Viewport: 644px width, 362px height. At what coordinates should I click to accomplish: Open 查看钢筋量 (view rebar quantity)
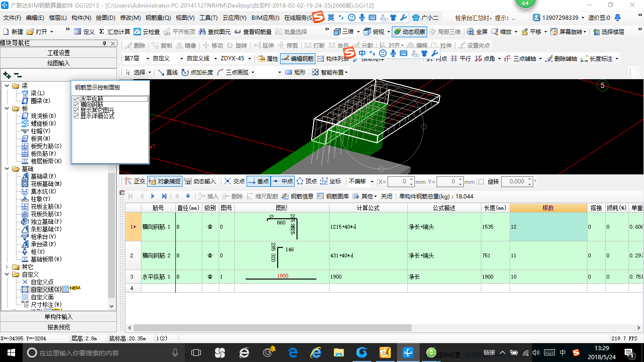(x=253, y=32)
